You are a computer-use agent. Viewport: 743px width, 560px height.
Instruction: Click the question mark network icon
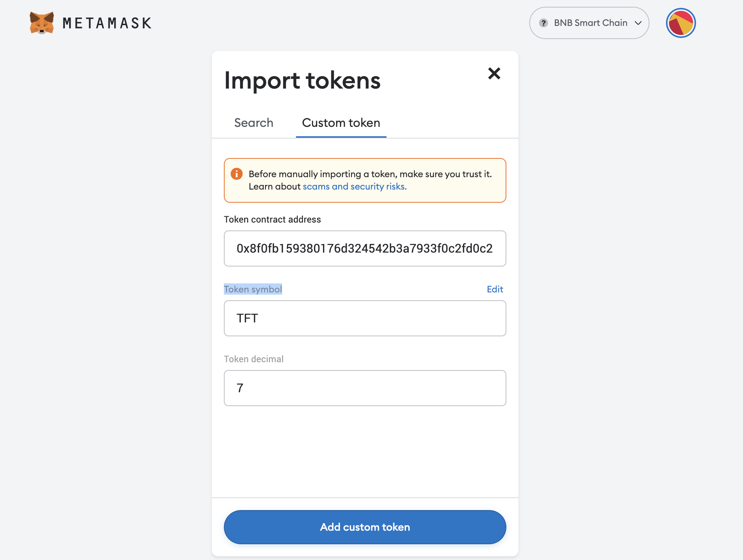(x=543, y=23)
